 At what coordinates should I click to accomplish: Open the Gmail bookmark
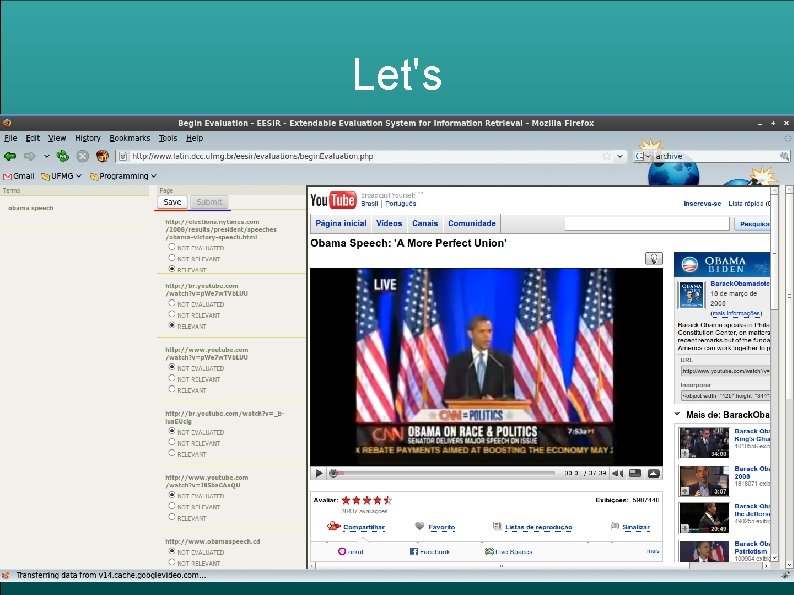click(19, 176)
